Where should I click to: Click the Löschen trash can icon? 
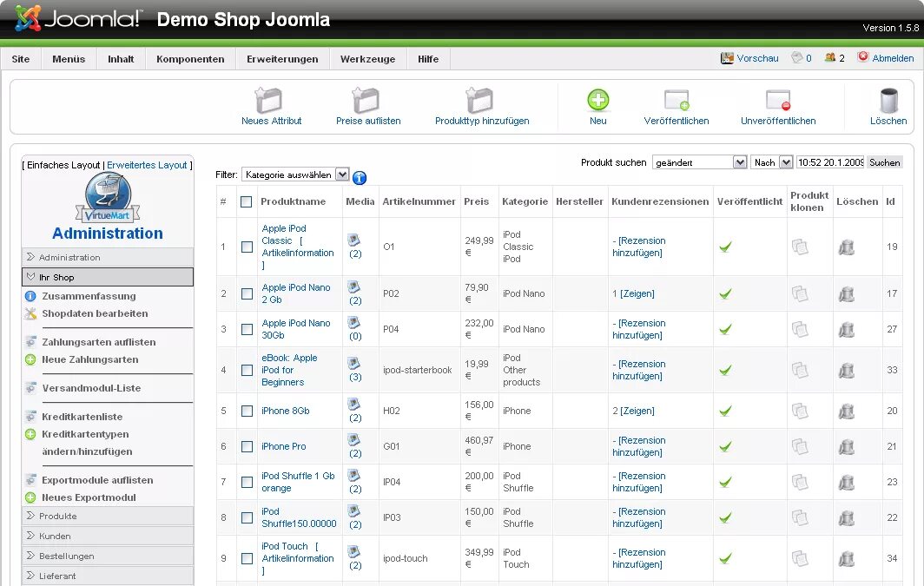[888, 101]
